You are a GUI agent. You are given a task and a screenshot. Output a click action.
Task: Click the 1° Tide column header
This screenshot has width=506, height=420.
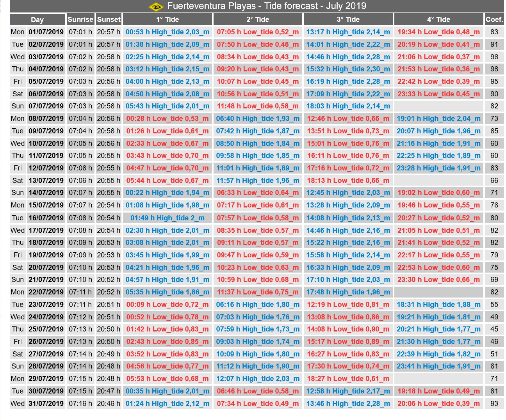click(x=167, y=19)
